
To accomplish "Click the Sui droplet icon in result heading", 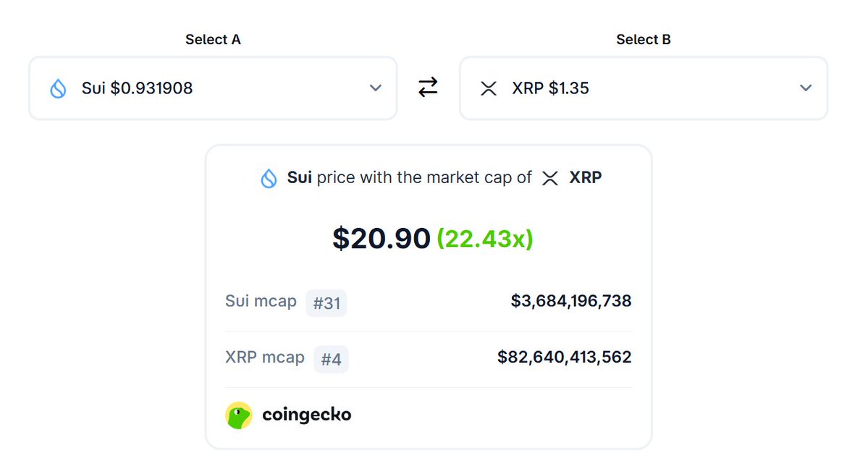I will [x=269, y=178].
